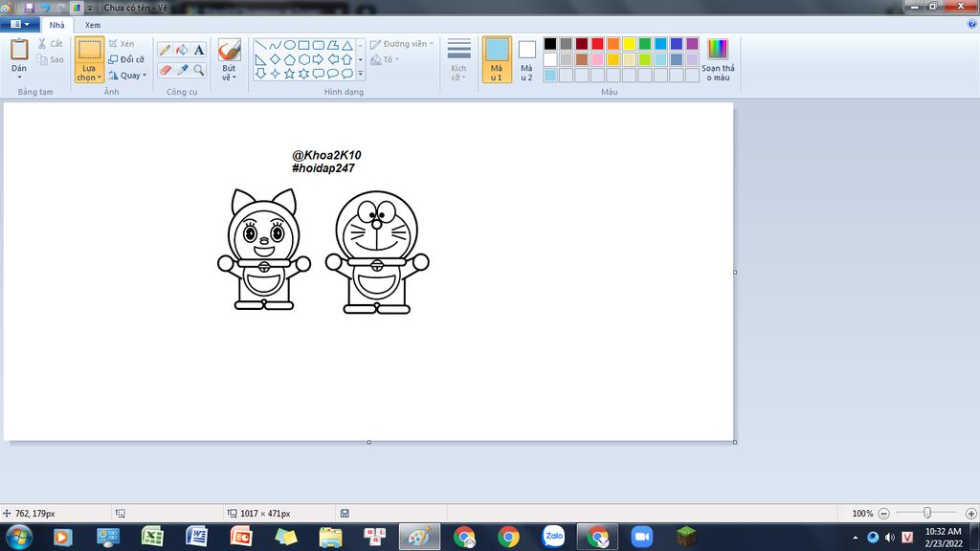Choose the Down arrow shape
The width and height of the screenshot is (980, 551).
[260, 74]
